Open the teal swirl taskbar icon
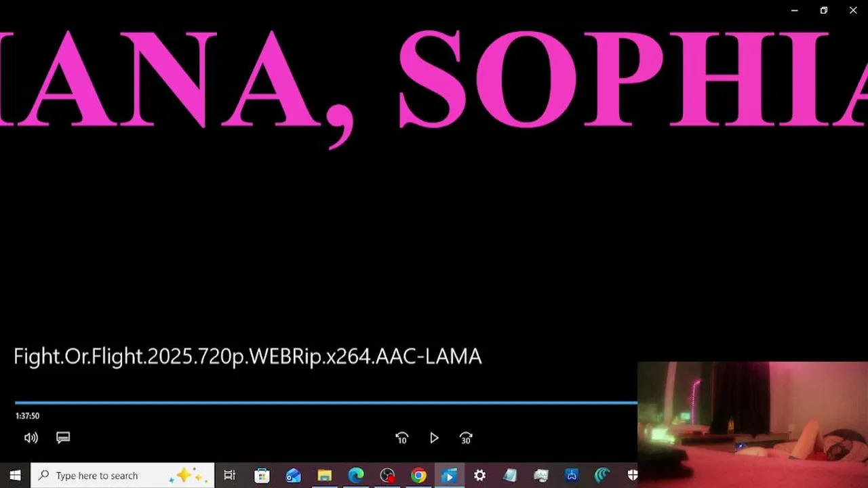This screenshot has height=488, width=868. [602, 475]
